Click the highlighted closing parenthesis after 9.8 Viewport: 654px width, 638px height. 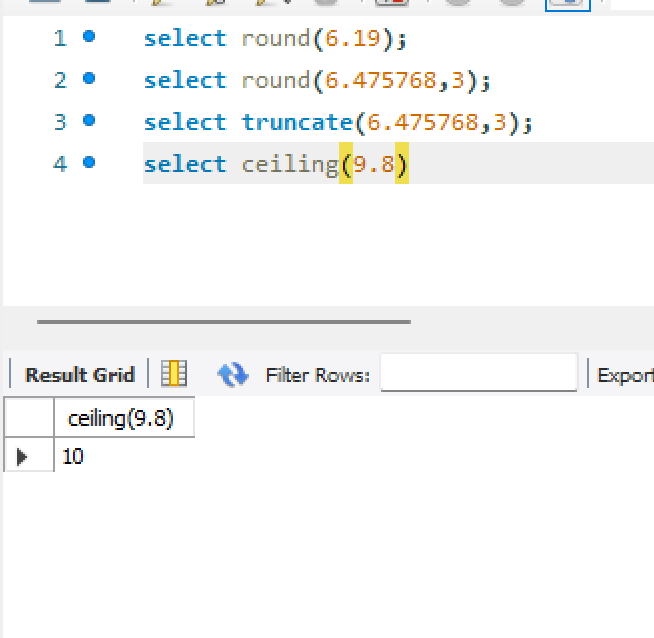(x=402, y=164)
